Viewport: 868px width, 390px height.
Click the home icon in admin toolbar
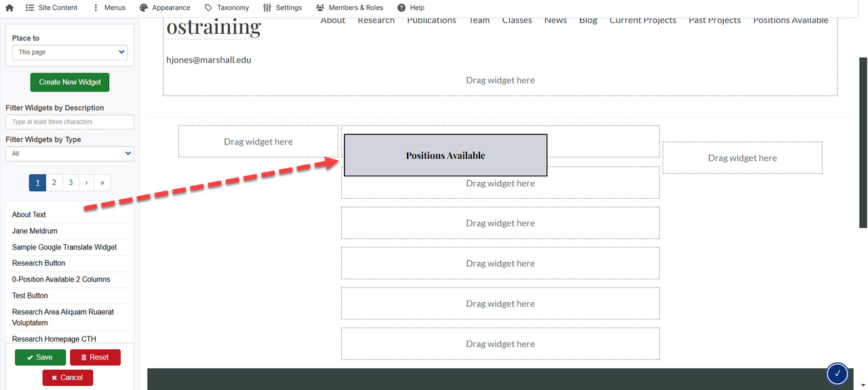9,7
